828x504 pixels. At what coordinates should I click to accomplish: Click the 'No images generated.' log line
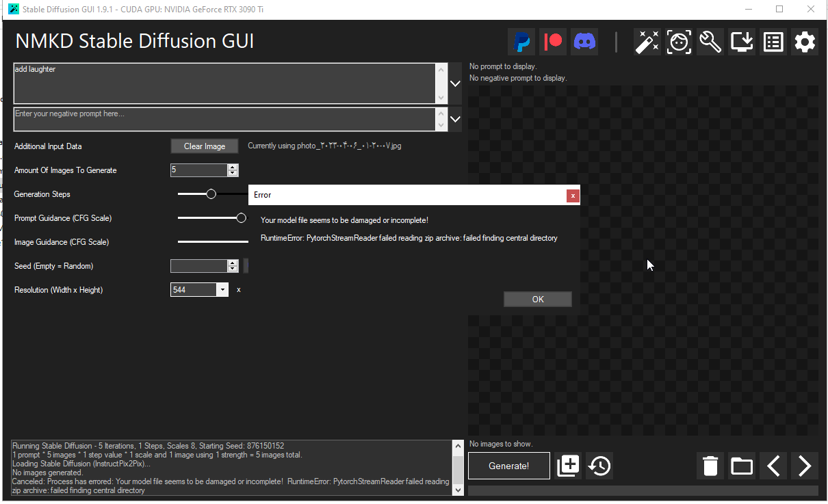click(x=47, y=473)
